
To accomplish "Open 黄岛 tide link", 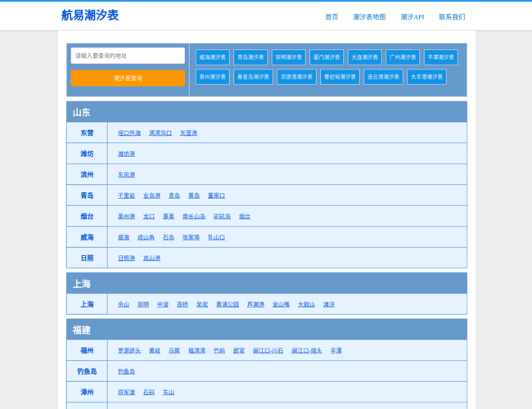I will pyautogui.click(x=194, y=196).
